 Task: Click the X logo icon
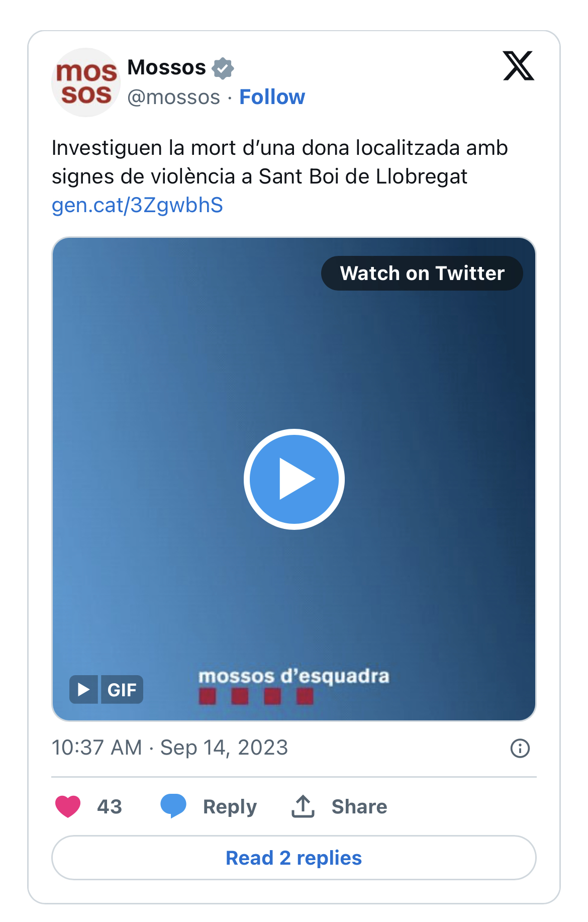518,66
